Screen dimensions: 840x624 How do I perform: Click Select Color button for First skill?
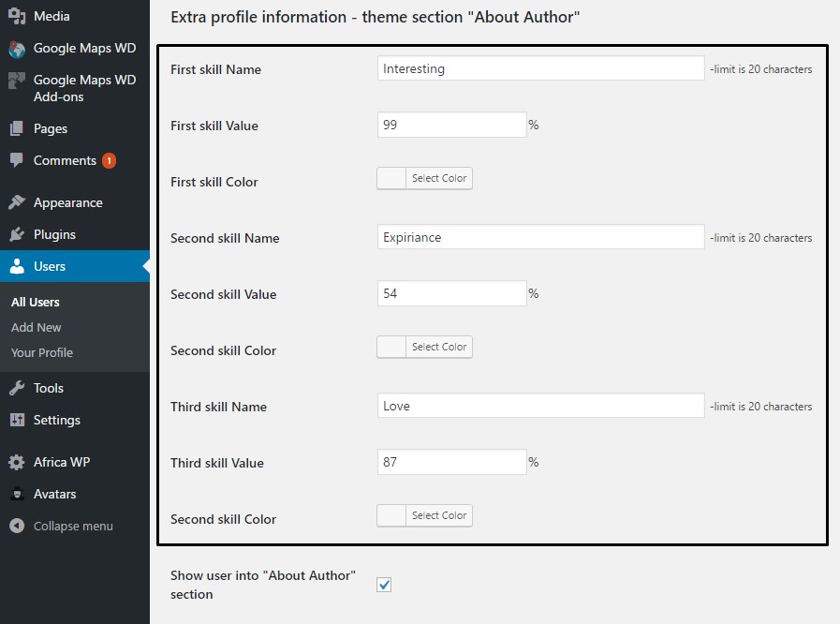[439, 178]
